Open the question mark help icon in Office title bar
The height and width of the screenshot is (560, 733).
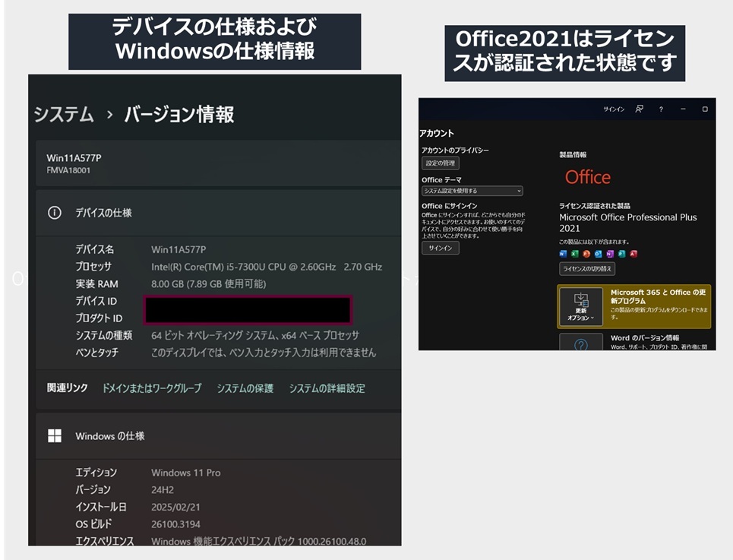[x=661, y=109]
